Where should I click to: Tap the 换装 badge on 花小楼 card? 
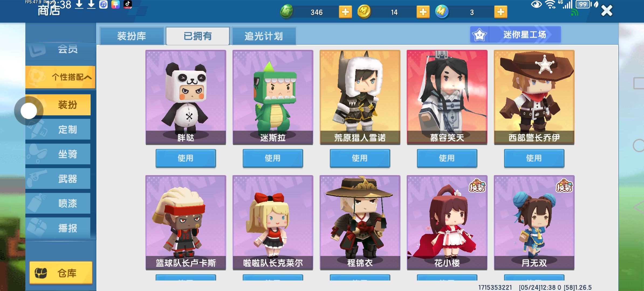(x=477, y=186)
